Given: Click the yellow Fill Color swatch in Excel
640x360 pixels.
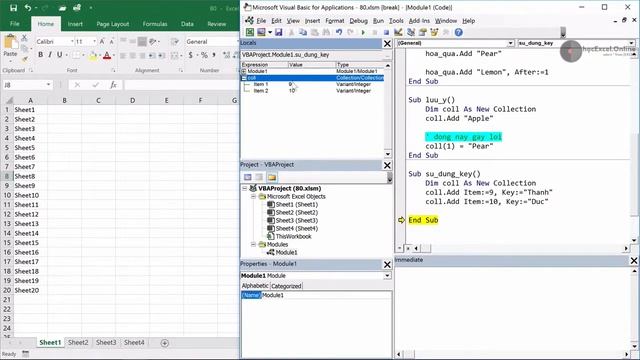Looking at the screenshot, I should coord(93,56).
